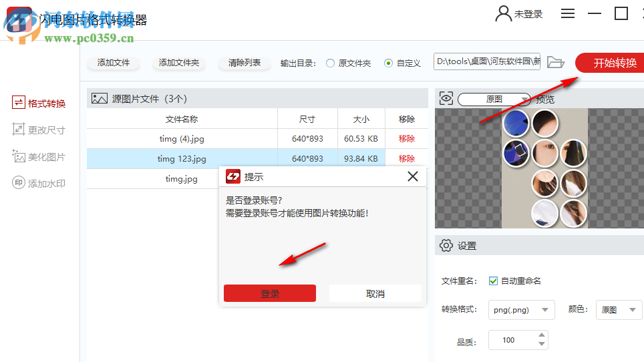Toggle the 自动重命名 checkbox
Screen dimensions: 644x362
click(493, 281)
